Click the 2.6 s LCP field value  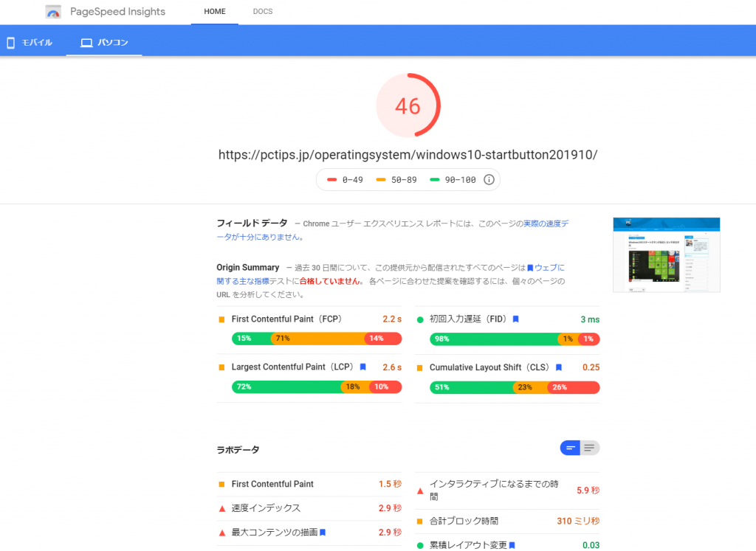(392, 367)
